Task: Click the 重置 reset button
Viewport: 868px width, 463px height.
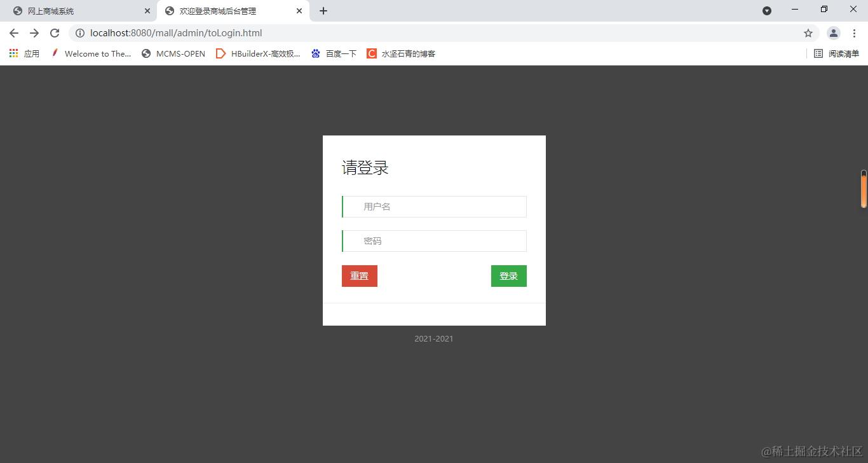Action: 359,275
